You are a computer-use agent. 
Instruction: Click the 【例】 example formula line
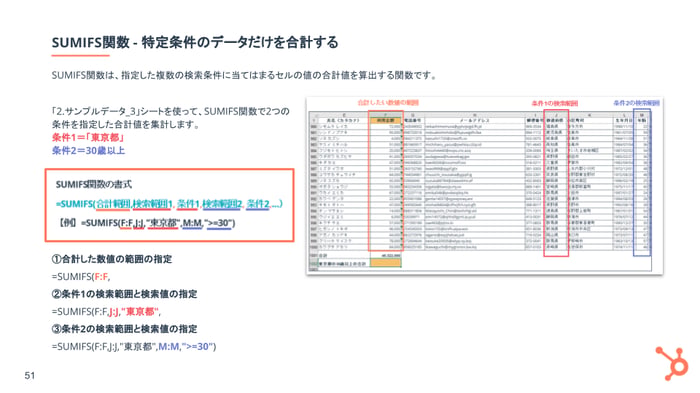pos(146,222)
